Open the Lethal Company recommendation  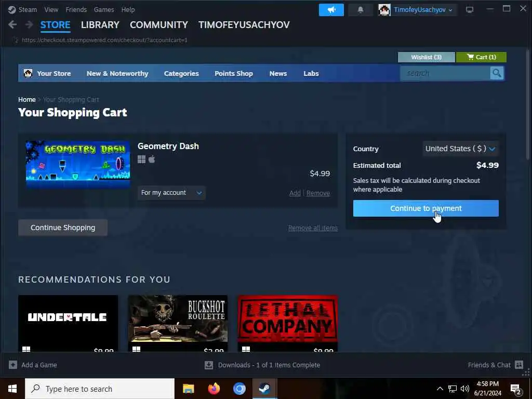coord(288,323)
